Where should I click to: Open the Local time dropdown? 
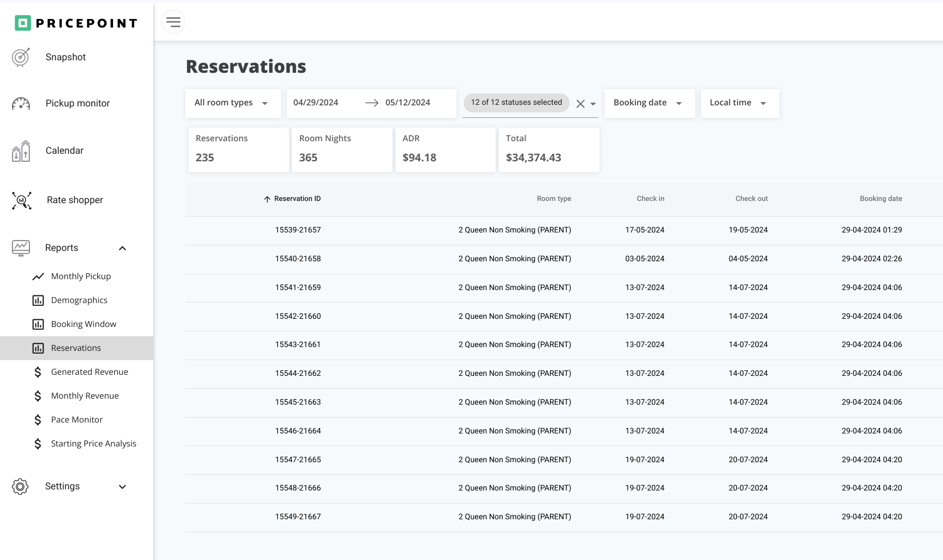coord(739,103)
